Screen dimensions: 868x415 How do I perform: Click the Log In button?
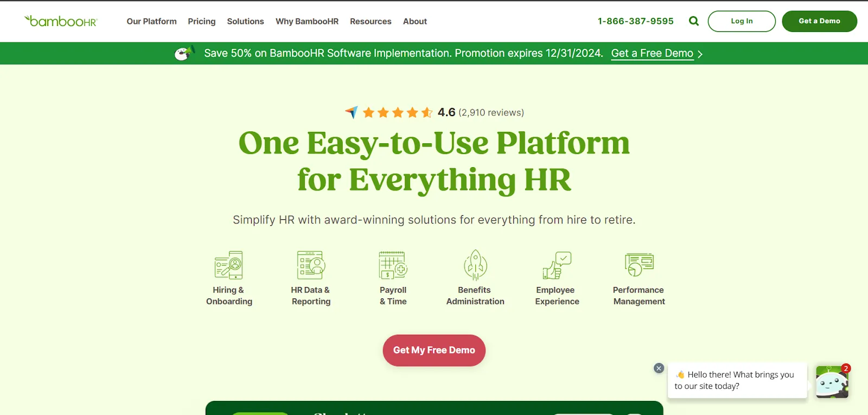click(742, 21)
